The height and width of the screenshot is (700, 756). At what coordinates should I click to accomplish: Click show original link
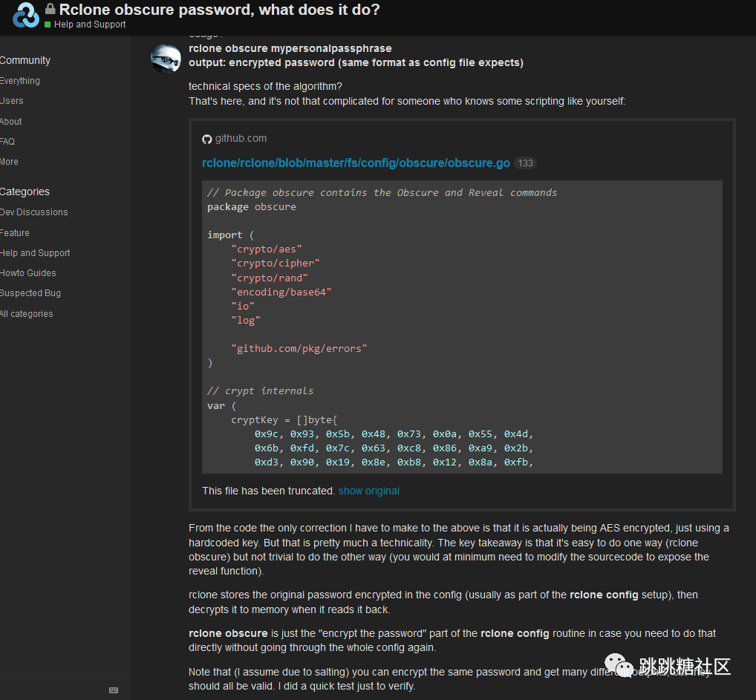tap(369, 491)
